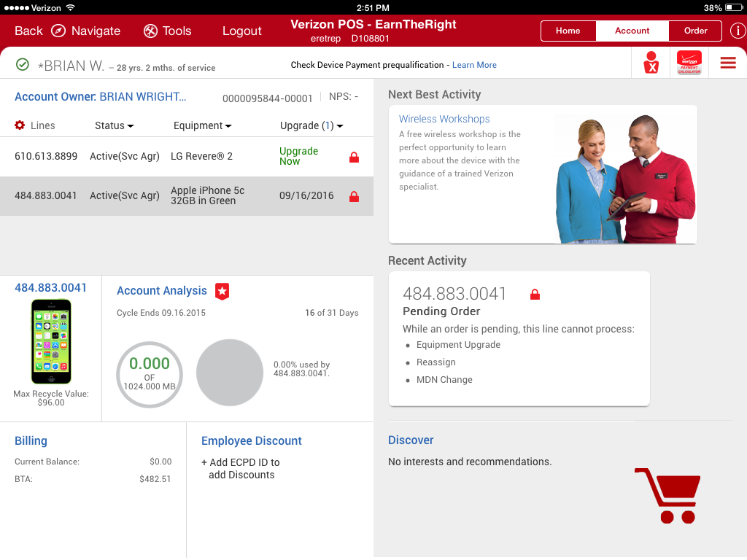Expand the Upgrade (1) dropdown
The width and height of the screenshot is (747, 560).
(x=311, y=125)
